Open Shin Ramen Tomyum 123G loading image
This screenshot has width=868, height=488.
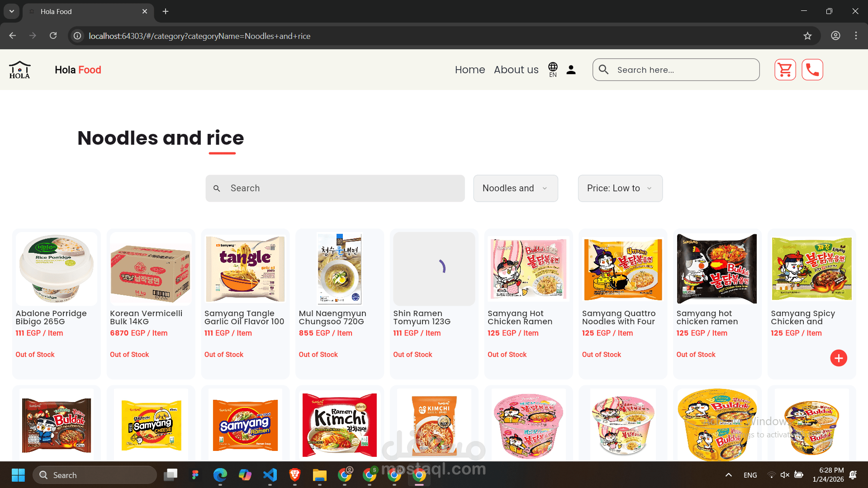(x=434, y=269)
